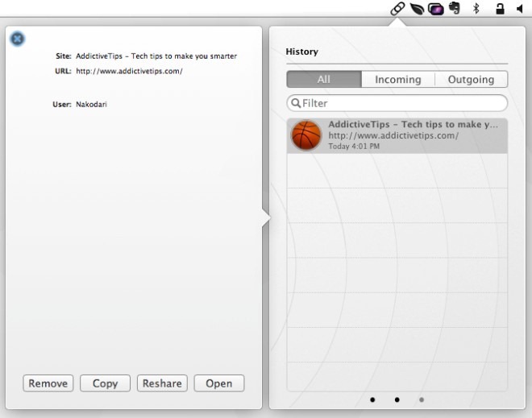Click the Site title text in details

point(156,56)
